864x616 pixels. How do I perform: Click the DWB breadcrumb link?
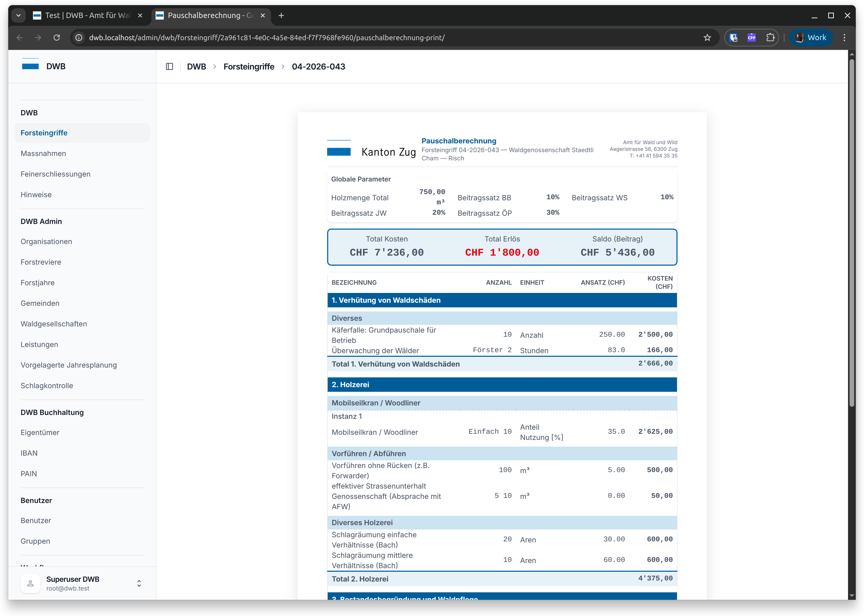[196, 66]
